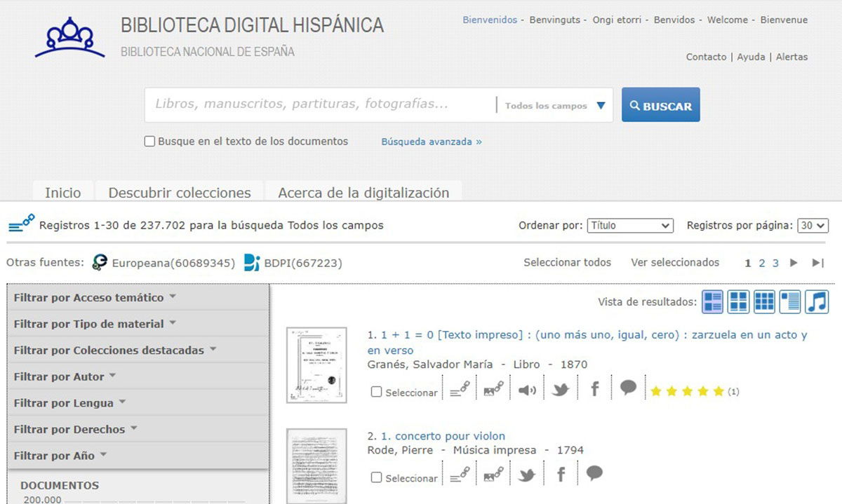Switch to the 'Descubrir colecciones' tab
Image resolution: width=842 pixels, height=504 pixels.
[179, 192]
